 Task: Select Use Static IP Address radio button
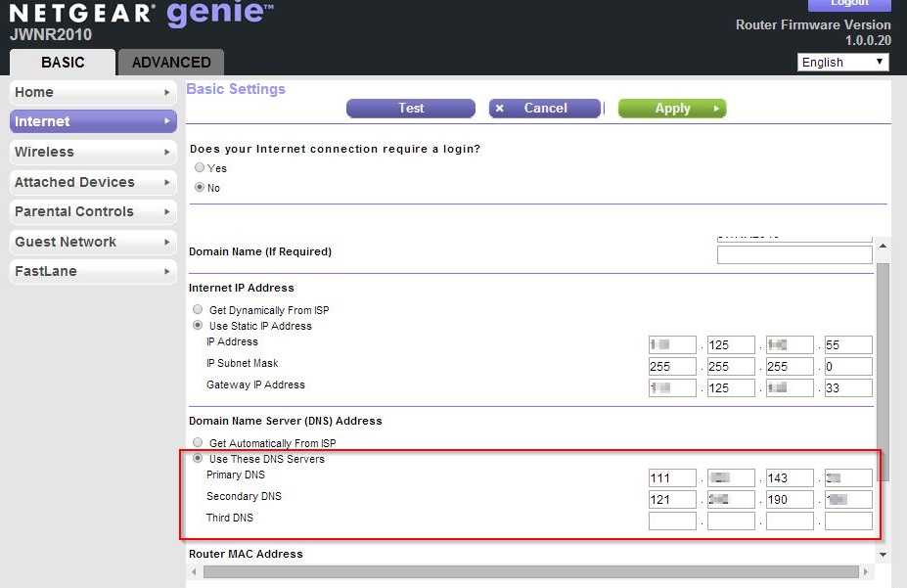click(x=199, y=326)
